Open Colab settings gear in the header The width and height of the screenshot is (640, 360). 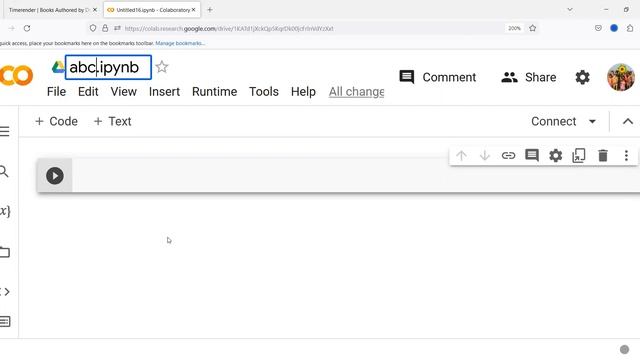click(x=582, y=77)
